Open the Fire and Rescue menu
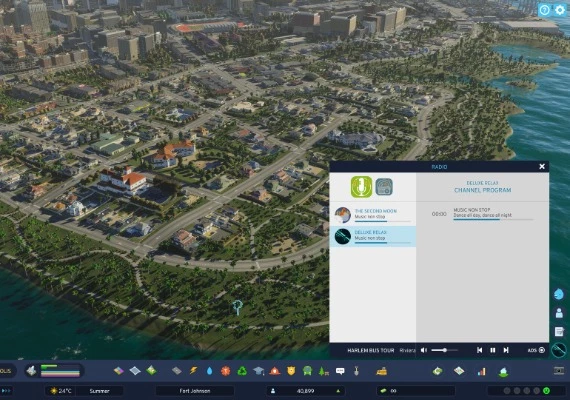 275,371
